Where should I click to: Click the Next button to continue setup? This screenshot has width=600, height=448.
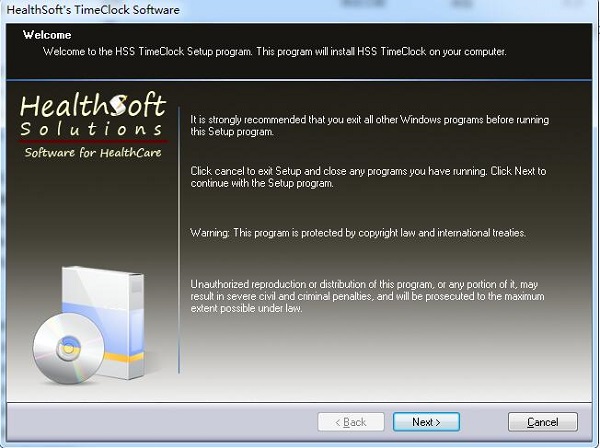426,422
